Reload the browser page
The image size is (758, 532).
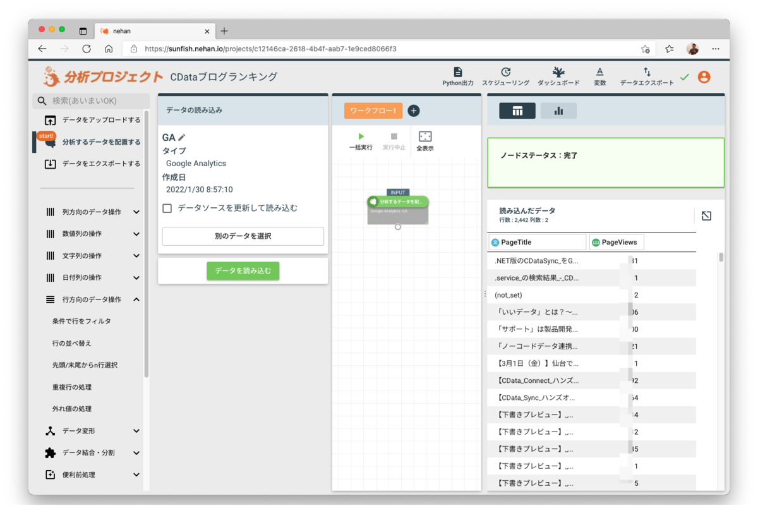pos(87,49)
